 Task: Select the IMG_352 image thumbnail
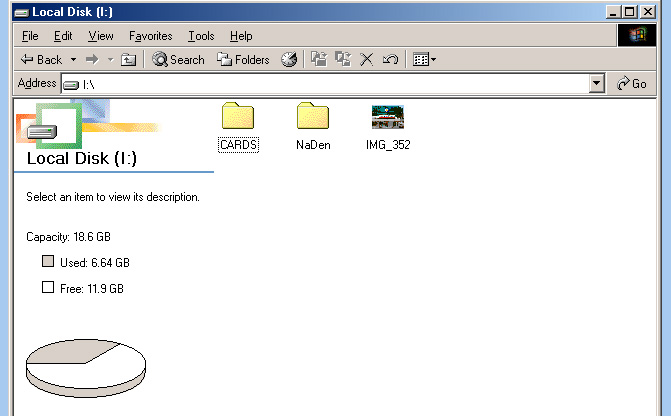point(388,128)
